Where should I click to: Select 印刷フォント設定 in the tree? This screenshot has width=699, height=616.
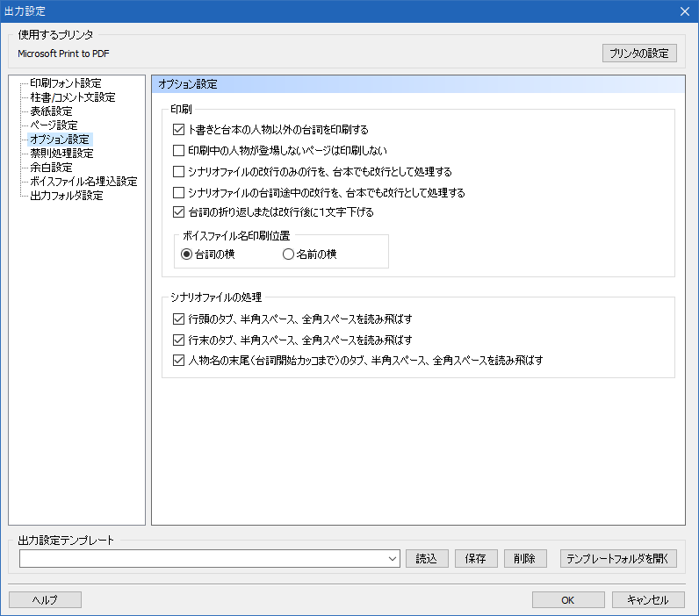(66, 83)
